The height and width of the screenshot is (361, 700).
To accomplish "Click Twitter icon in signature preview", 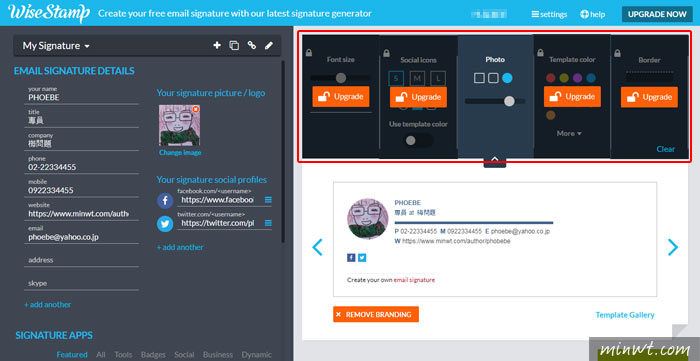I will (362, 257).
